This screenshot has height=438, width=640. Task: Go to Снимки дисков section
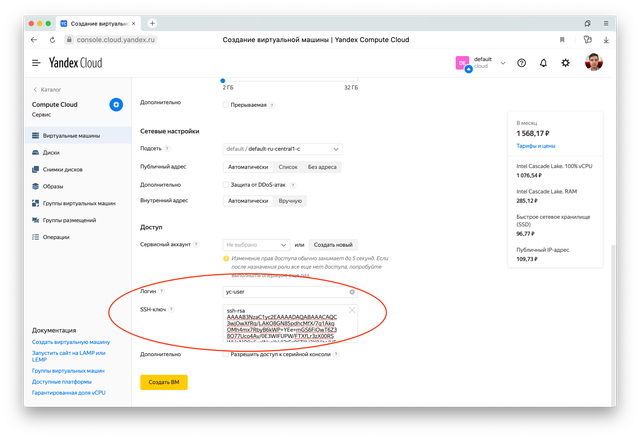pos(63,170)
